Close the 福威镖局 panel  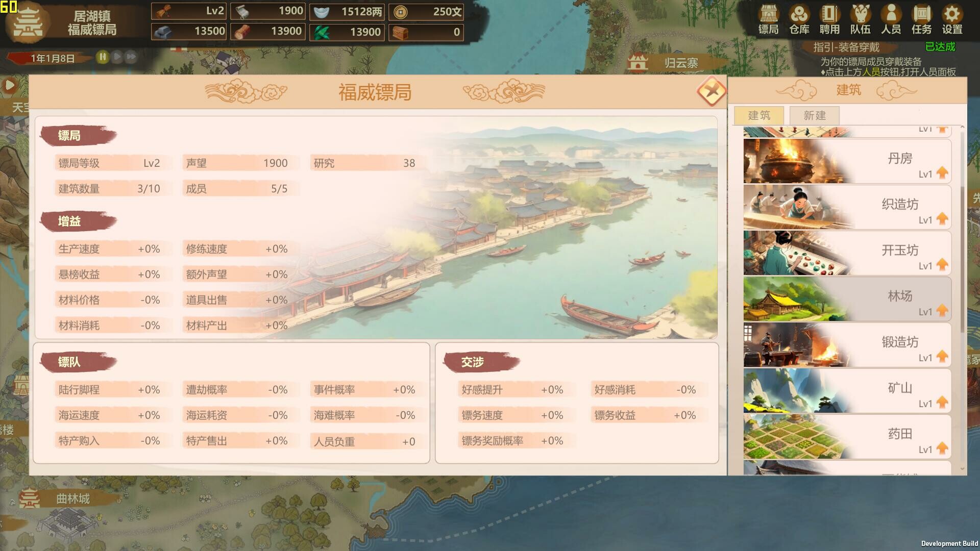pos(712,92)
